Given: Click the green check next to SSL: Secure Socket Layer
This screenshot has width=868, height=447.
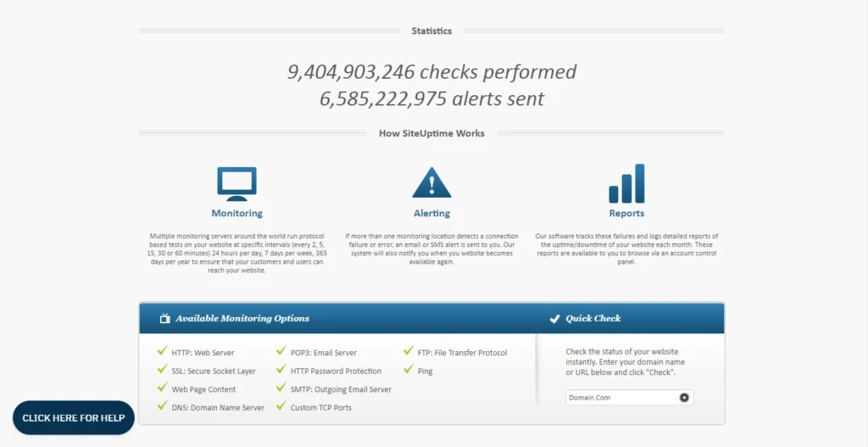Looking at the screenshot, I should [x=162, y=369].
